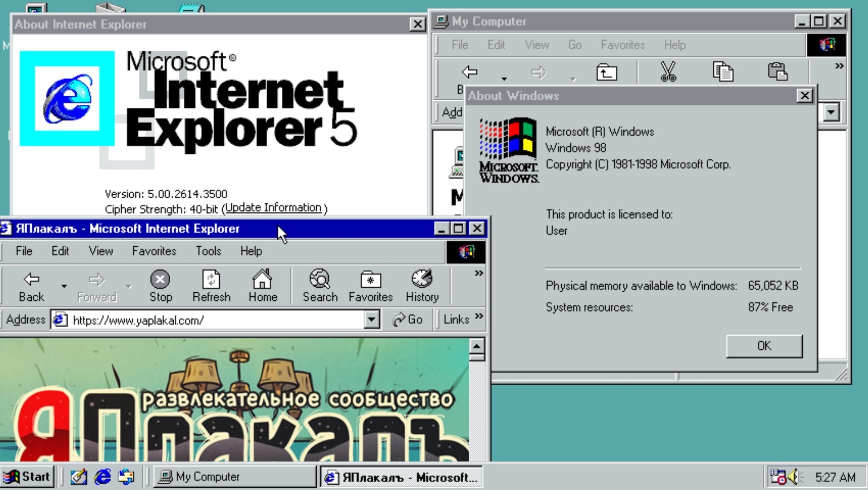The width and height of the screenshot is (868, 490).
Task: Click the Windows 98 text in About Windows
Action: point(576,148)
